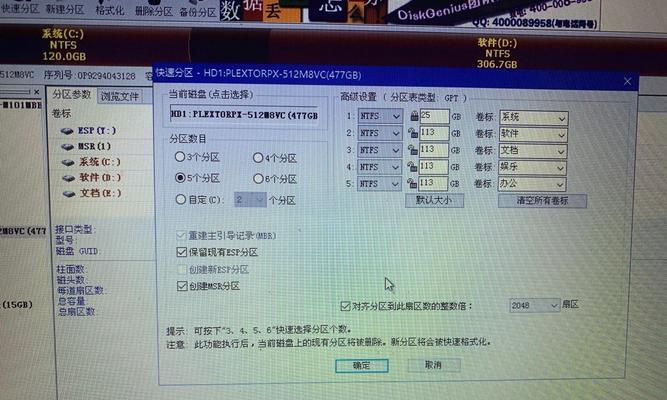Viewport: 667px width, 400px height.
Task: Click the 确定 button
Action: coord(362,366)
